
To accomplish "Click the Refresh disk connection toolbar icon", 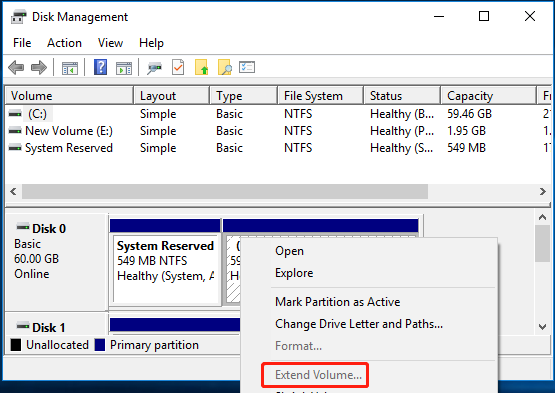I will pos(154,68).
